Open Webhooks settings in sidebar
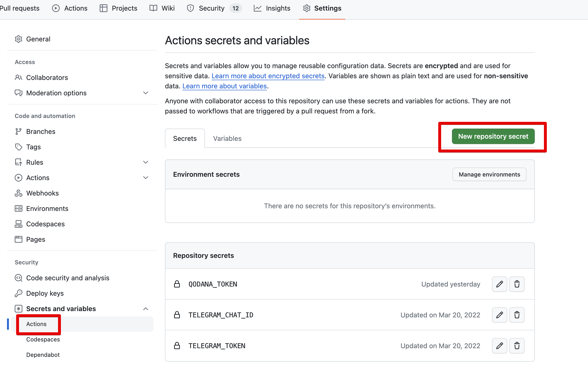Viewport: 588px width, 366px height. pos(42,193)
